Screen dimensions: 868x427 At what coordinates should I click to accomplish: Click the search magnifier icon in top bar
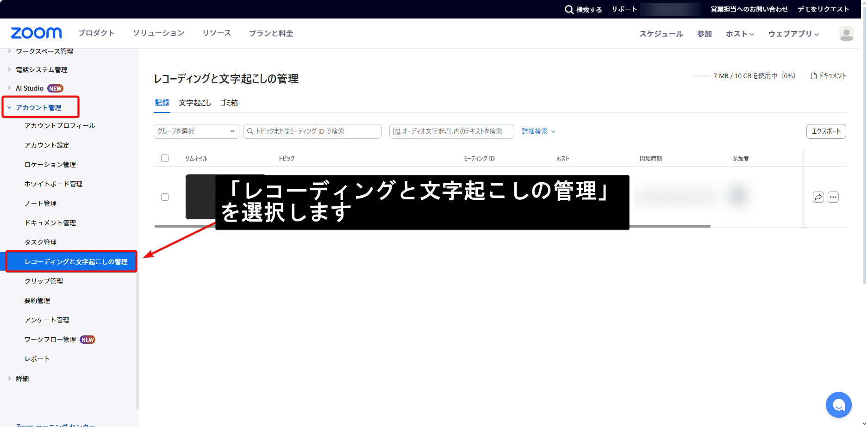coord(569,10)
